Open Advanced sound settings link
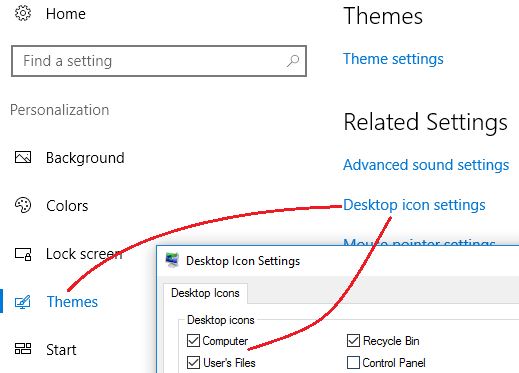The width and height of the screenshot is (519, 373). click(x=426, y=165)
